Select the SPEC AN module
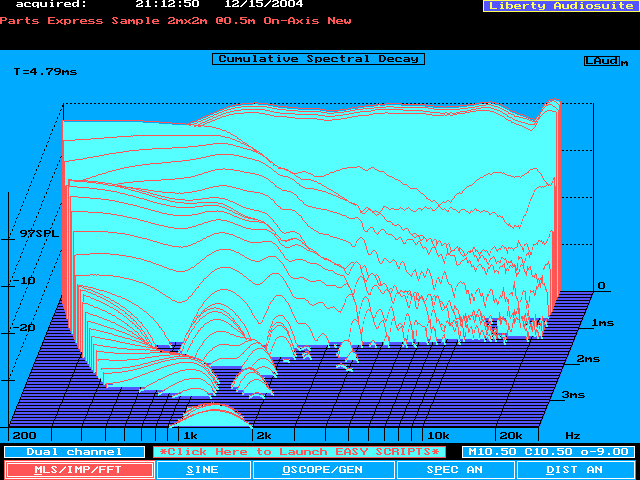This screenshot has height=480, width=640. [x=455, y=469]
